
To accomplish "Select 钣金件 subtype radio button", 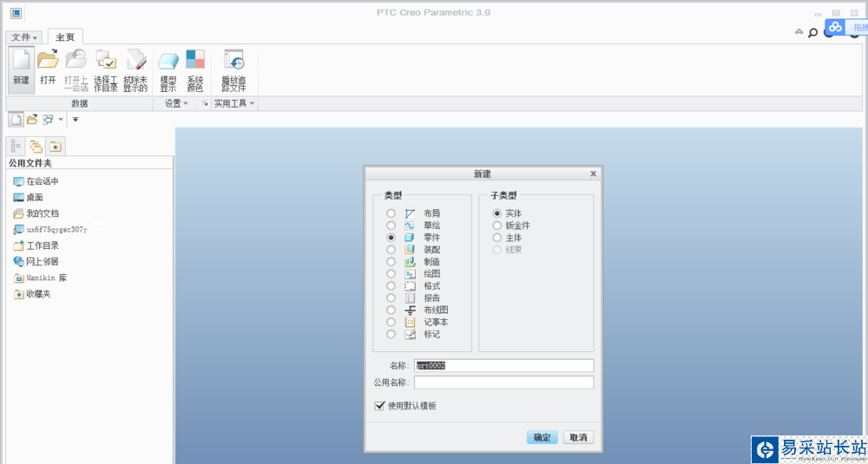I will (496, 225).
